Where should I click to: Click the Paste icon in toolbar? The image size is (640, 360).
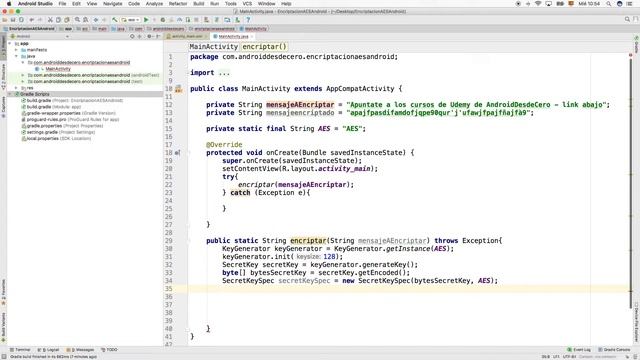point(67,20)
